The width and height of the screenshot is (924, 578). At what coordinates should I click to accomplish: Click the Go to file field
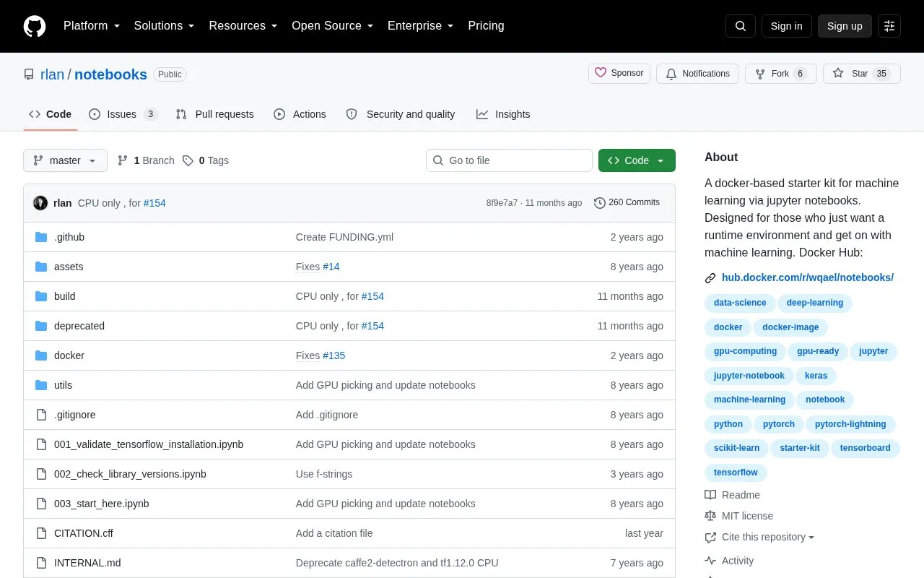(x=509, y=160)
